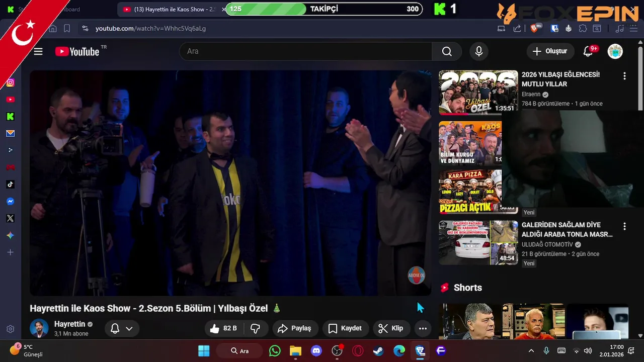Open options for GALERİDEN SAĞLAM DİYE video

624,226
